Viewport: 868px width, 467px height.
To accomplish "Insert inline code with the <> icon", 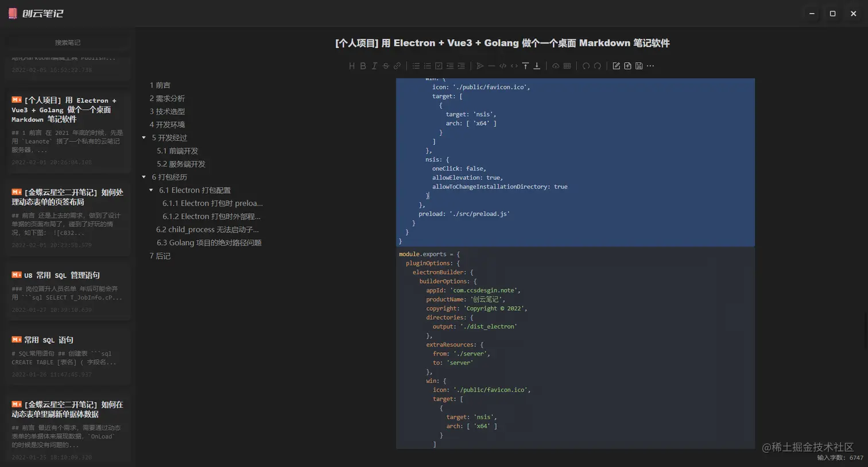I will pyautogui.click(x=514, y=66).
